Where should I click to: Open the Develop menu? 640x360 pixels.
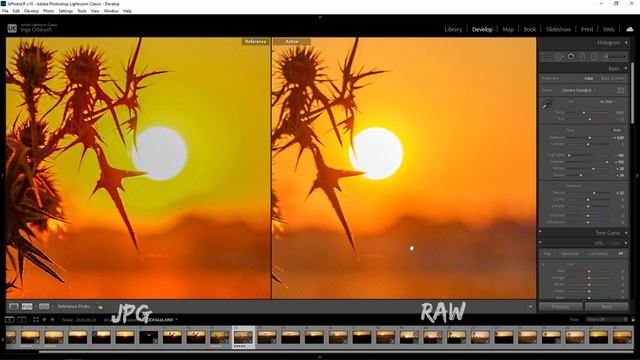(31, 11)
